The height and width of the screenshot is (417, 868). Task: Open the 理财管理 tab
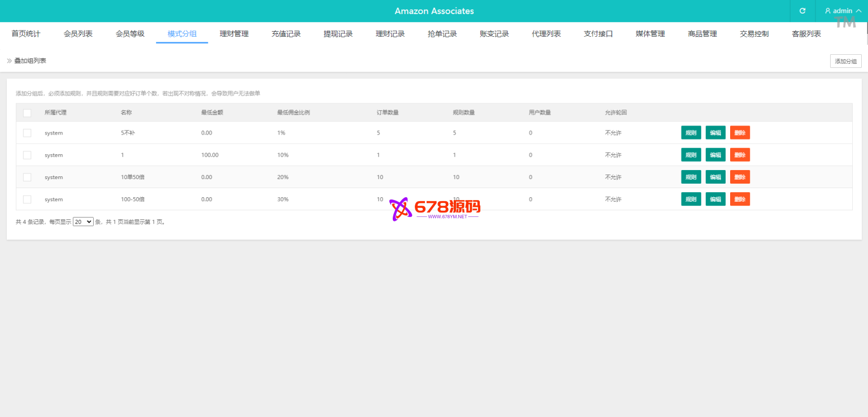(234, 34)
